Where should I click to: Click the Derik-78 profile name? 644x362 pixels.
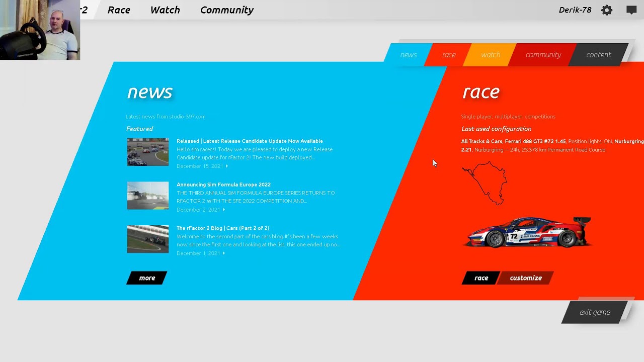click(575, 10)
